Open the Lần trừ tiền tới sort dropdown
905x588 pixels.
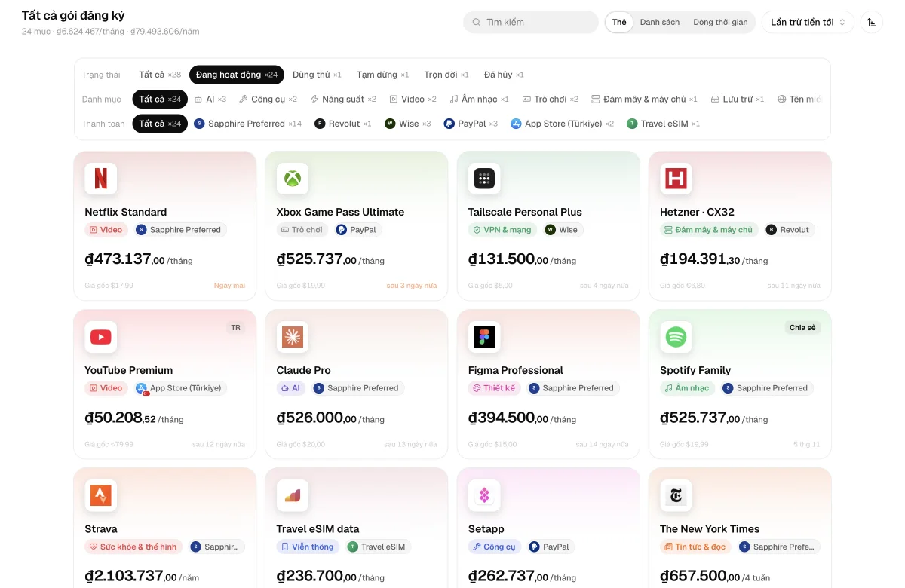pos(808,22)
